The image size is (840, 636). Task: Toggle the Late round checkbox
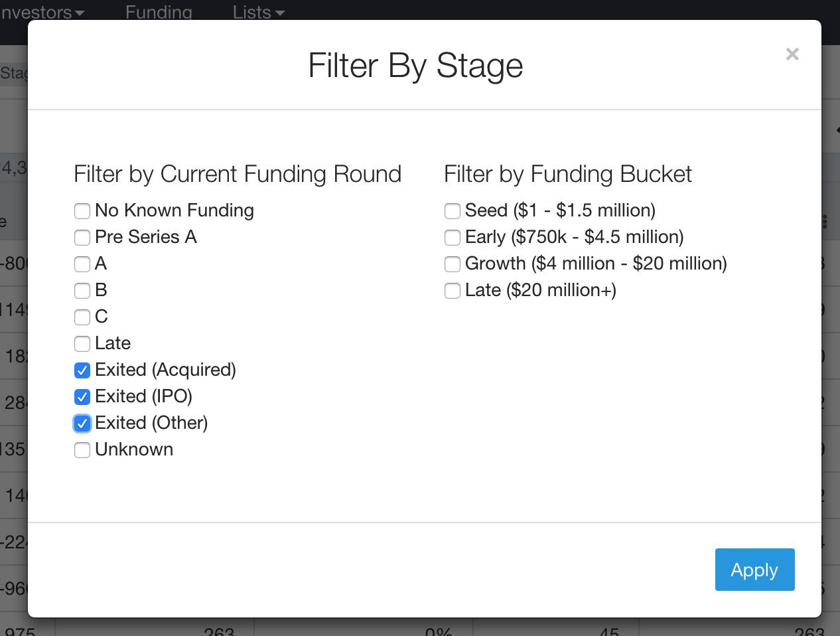pos(82,344)
